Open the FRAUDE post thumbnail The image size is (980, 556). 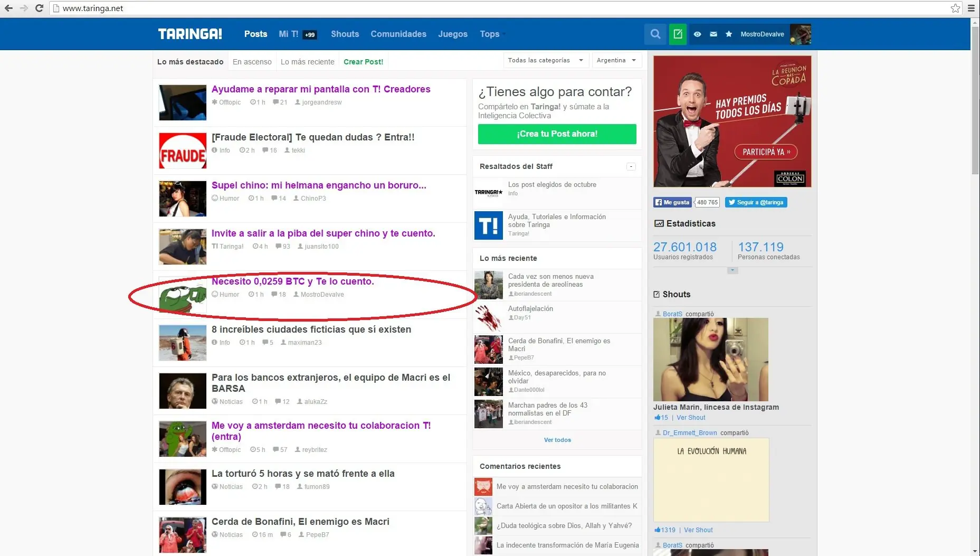(x=183, y=151)
